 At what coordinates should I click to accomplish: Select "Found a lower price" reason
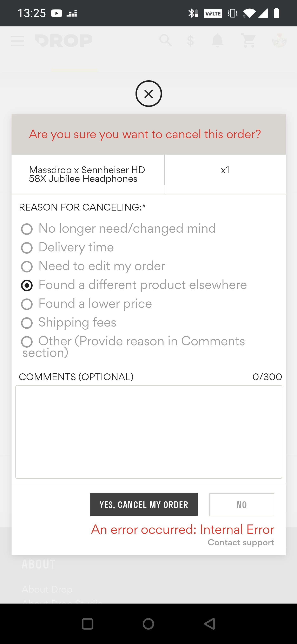tap(27, 304)
